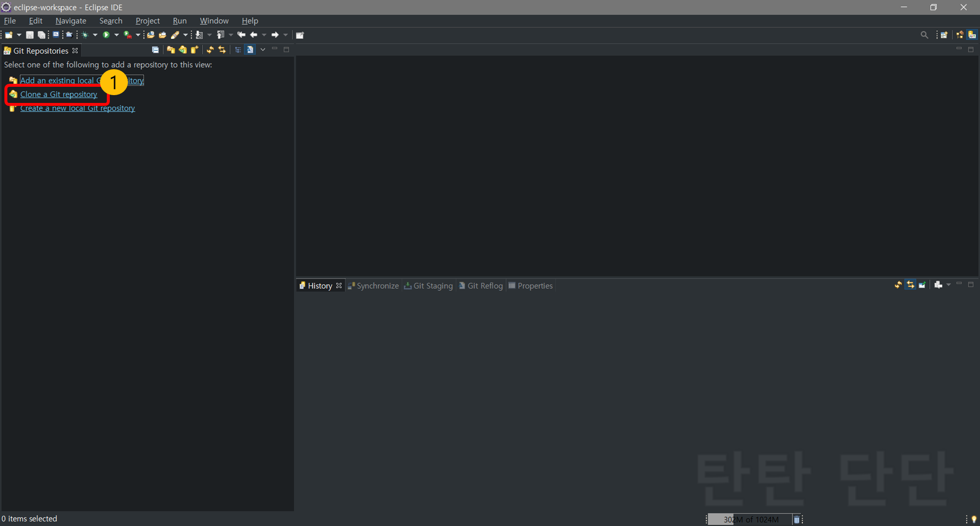Open the Project menu

click(x=147, y=21)
